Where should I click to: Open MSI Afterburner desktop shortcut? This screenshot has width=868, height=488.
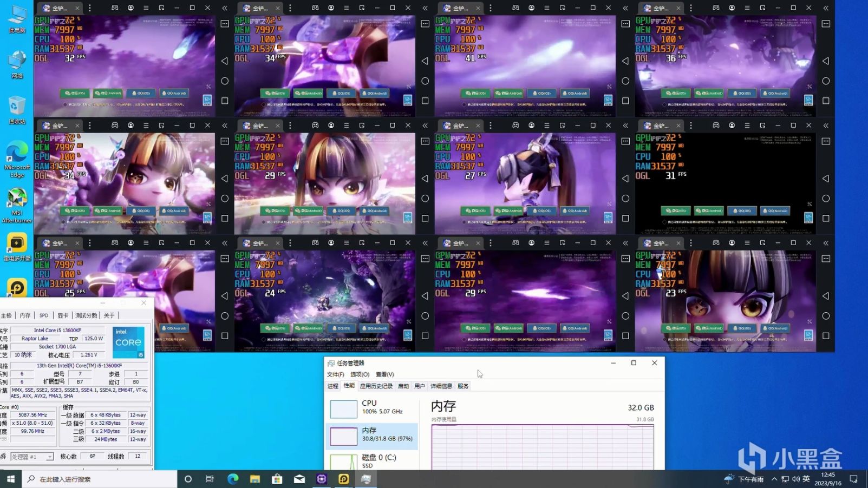coord(17,206)
